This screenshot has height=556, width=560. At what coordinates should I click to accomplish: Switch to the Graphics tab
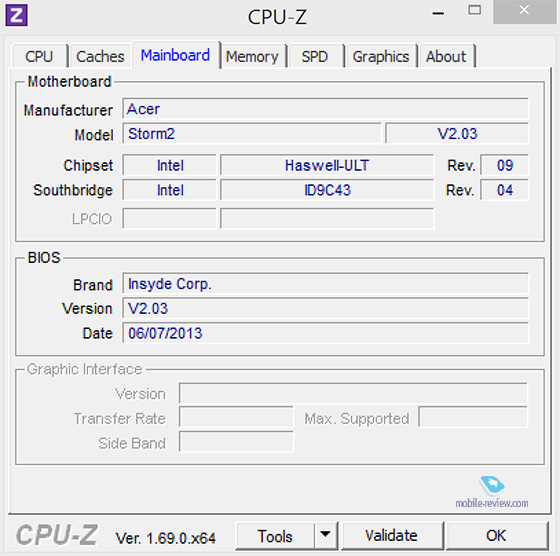coord(381,56)
